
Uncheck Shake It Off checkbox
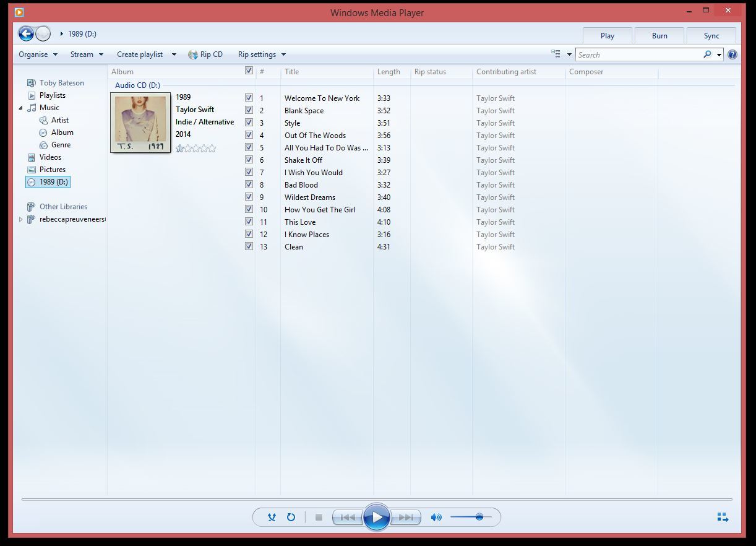(x=249, y=160)
